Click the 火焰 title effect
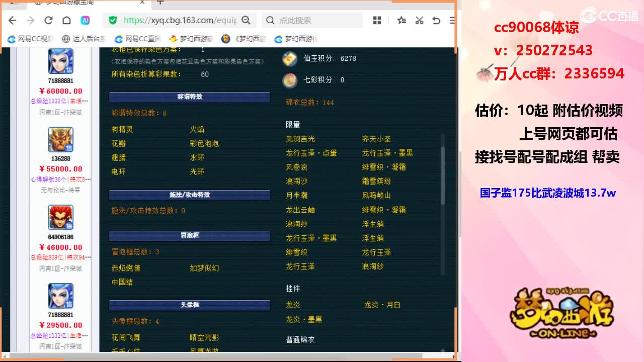Screen dimensions: 644x362 (197, 129)
